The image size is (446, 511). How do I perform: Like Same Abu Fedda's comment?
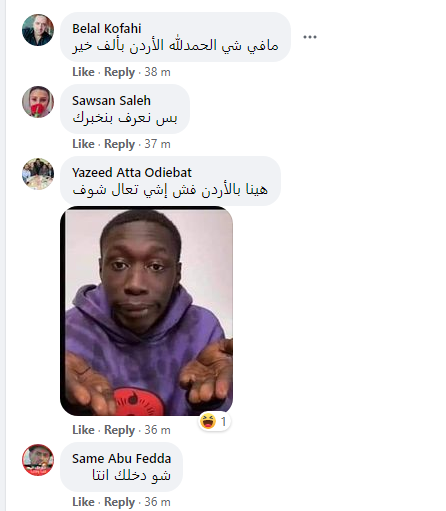tap(83, 502)
